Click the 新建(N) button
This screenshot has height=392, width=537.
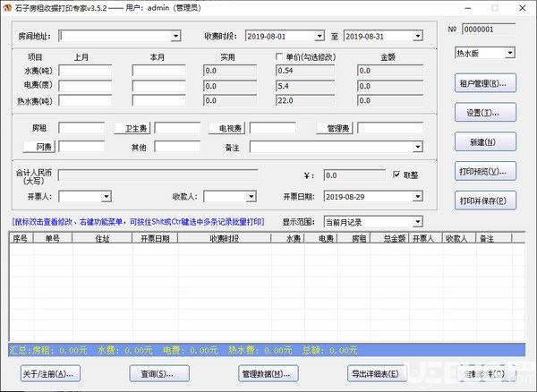point(485,141)
